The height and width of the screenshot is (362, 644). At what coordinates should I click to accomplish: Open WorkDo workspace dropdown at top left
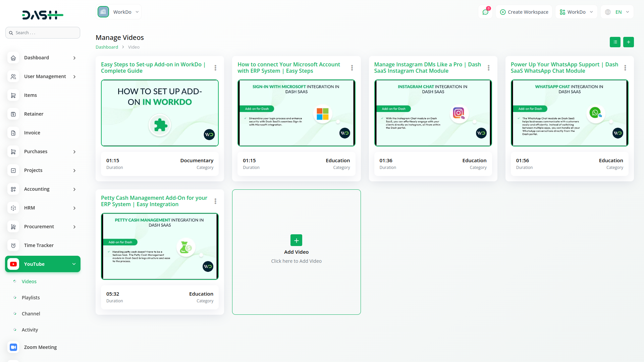coord(119,12)
